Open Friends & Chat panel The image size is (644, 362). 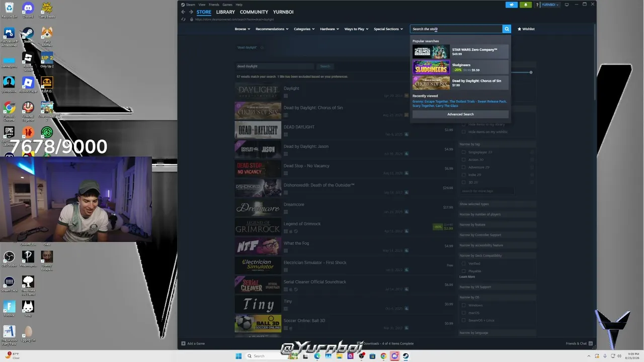point(579,343)
